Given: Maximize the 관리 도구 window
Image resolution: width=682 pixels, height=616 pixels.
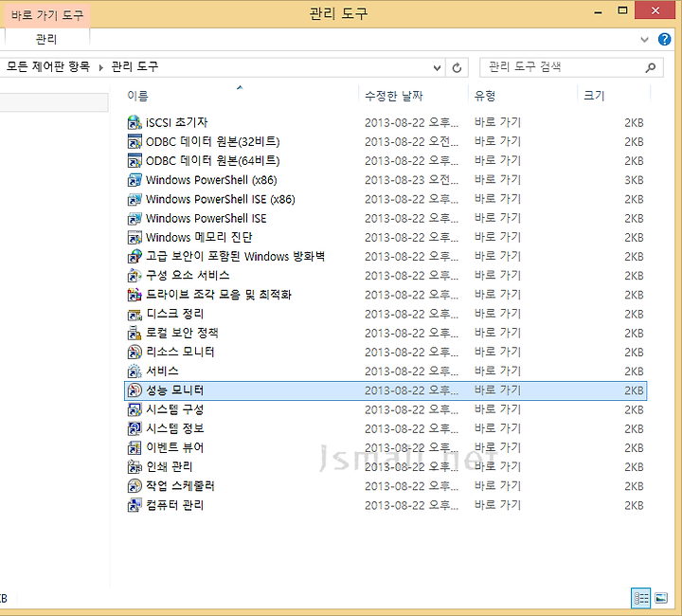Looking at the screenshot, I should [622, 10].
